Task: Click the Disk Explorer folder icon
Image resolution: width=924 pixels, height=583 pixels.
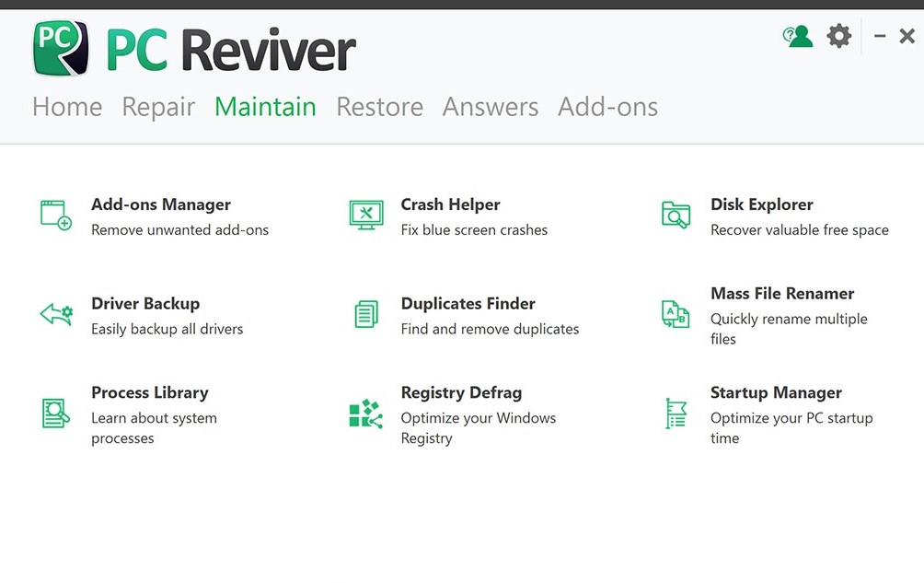Action: point(676,216)
